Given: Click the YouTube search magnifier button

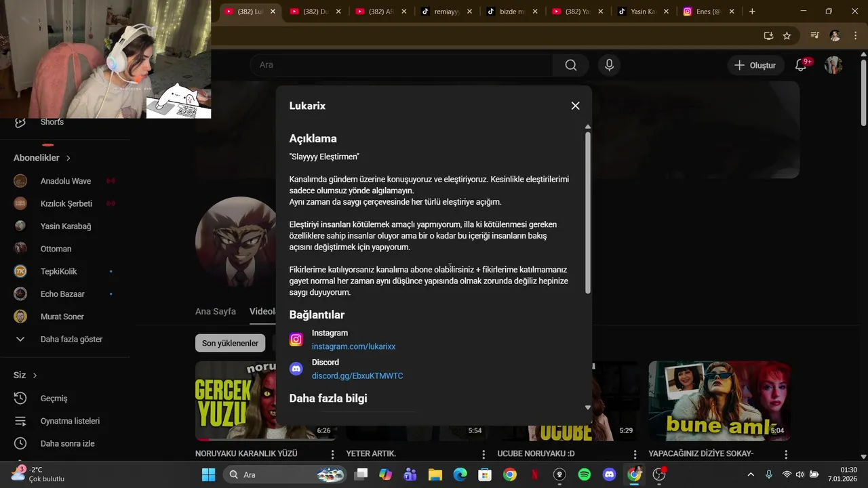Looking at the screenshot, I should pyautogui.click(x=571, y=65).
